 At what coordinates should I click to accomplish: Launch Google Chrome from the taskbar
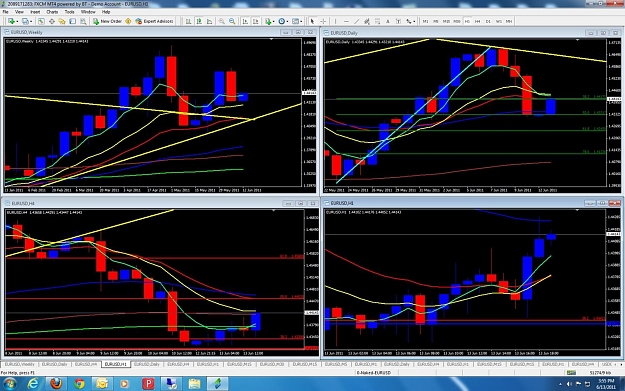point(79,384)
